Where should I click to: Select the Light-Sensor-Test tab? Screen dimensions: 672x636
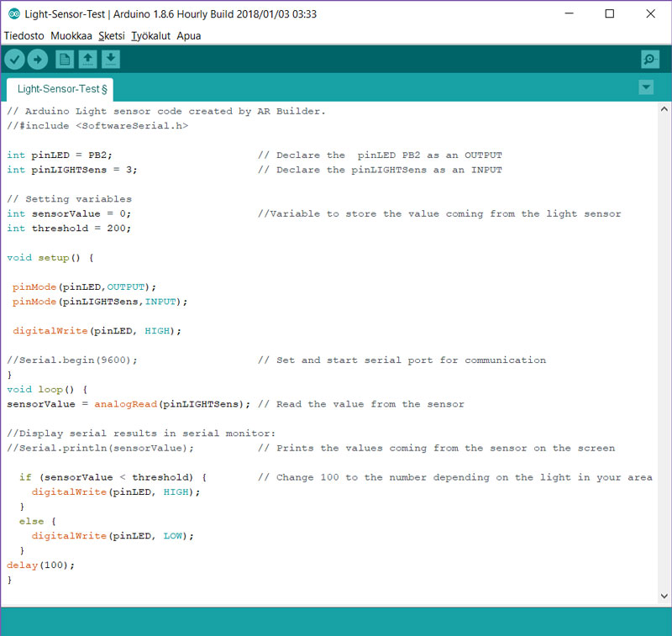tap(60, 89)
